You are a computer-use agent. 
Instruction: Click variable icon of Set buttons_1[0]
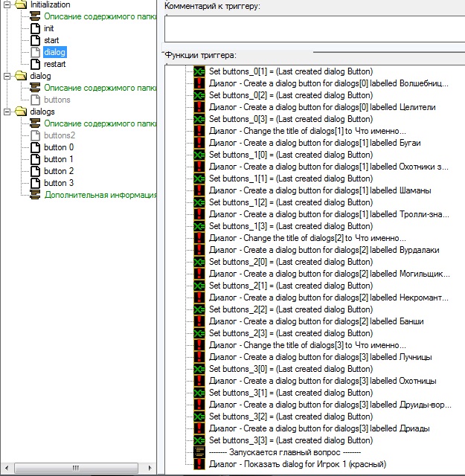pos(199,155)
